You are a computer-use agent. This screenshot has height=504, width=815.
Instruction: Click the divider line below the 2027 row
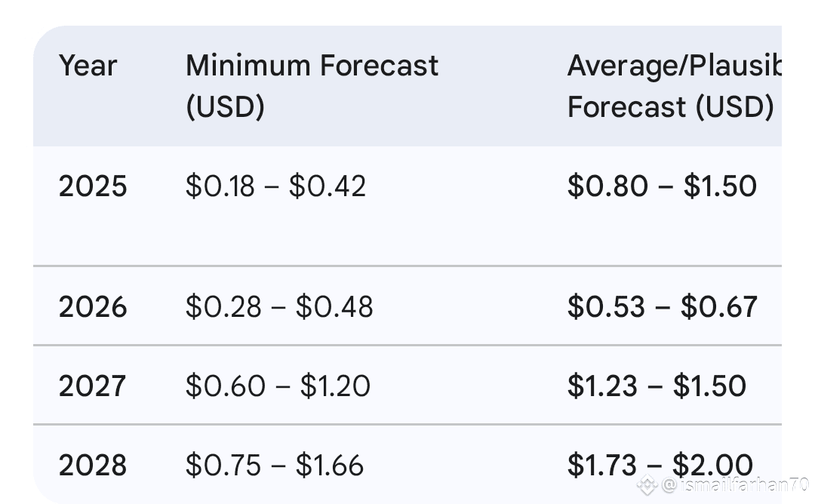(x=407, y=425)
